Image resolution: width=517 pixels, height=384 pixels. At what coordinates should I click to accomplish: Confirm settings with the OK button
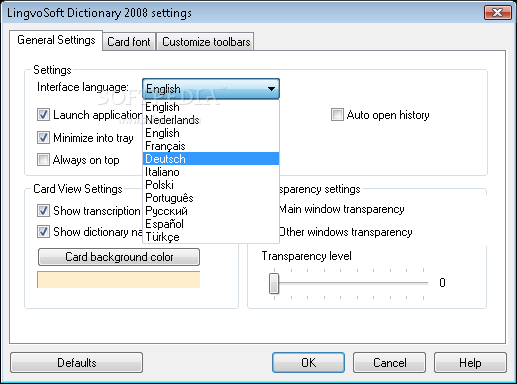point(308,363)
